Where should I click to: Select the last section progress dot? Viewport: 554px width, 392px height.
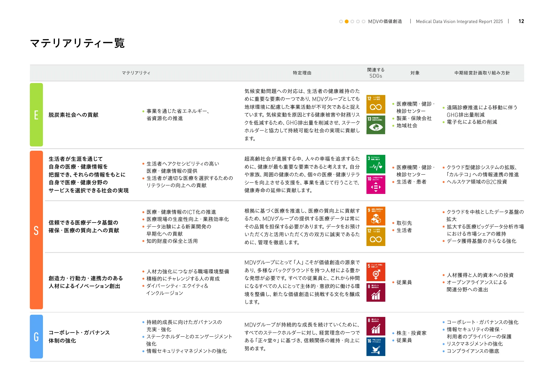pos(363,22)
